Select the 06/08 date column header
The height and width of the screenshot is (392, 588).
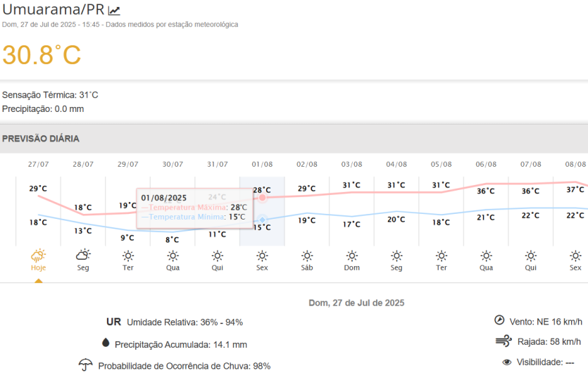(x=486, y=165)
